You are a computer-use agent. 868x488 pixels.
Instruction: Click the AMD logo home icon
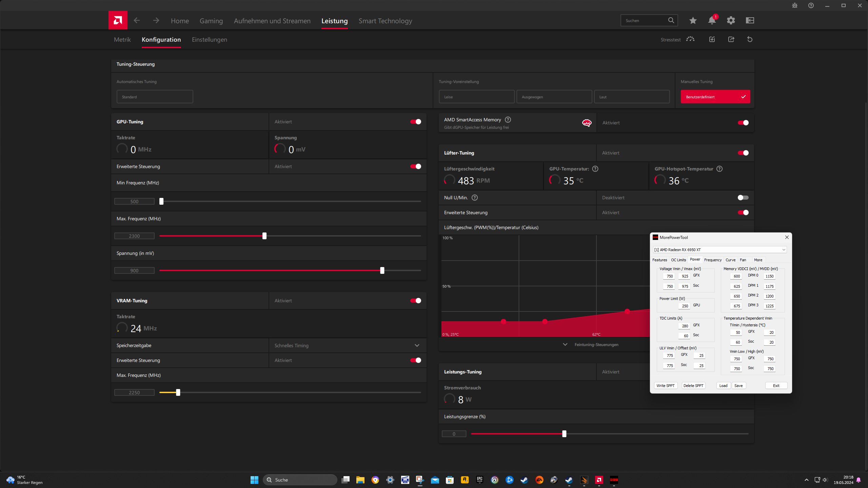click(118, 20)
